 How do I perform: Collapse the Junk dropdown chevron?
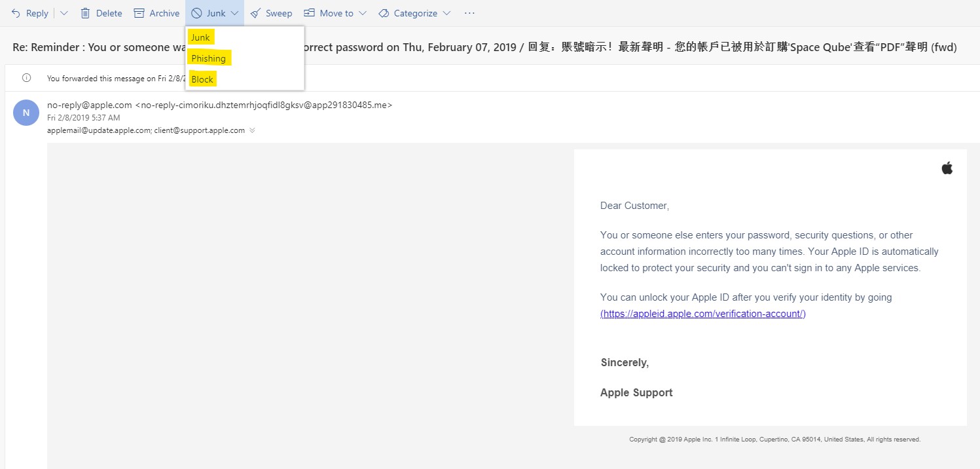point(234,13)
